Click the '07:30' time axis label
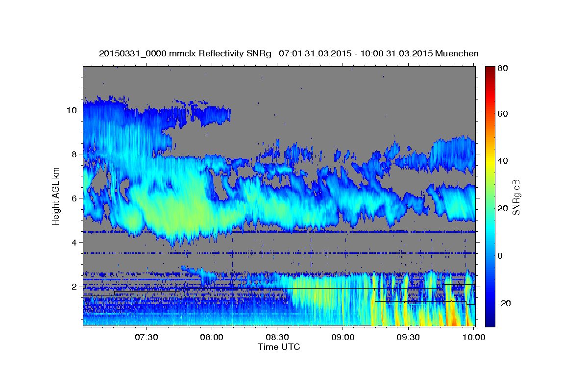Viewport: 588px width, 392px height. coord(146,338)
